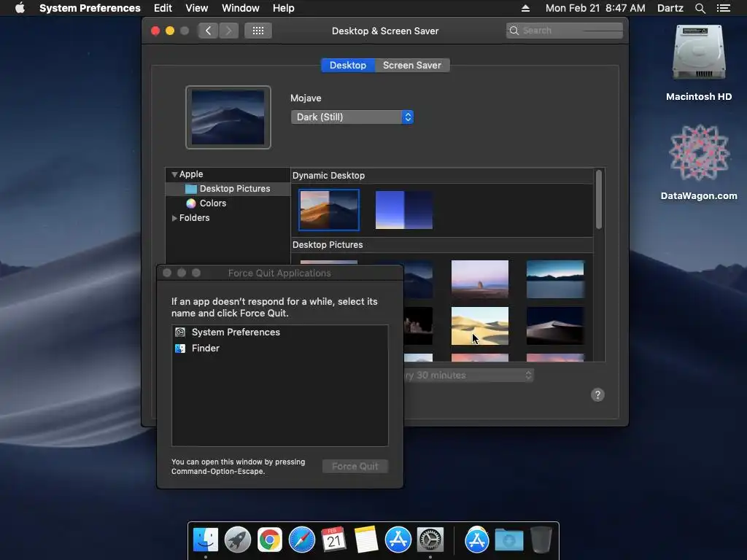
Task: Go back in System Preferences
Action: tap(208, 31)
